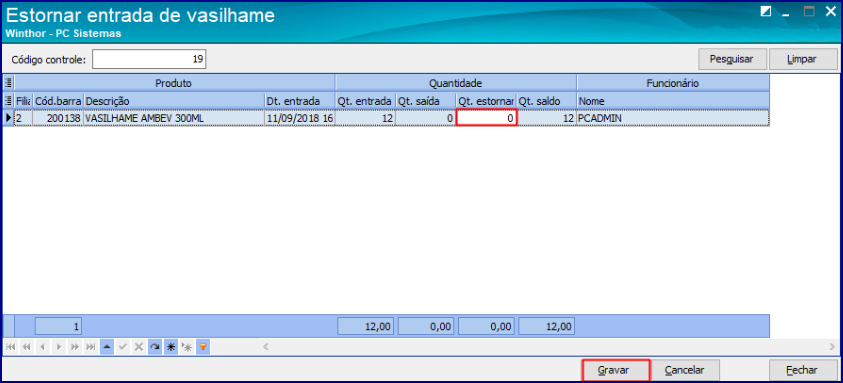The image size is (843, 383).
Task: Jump back a page with double-left arrow
Action: [26, 347]
